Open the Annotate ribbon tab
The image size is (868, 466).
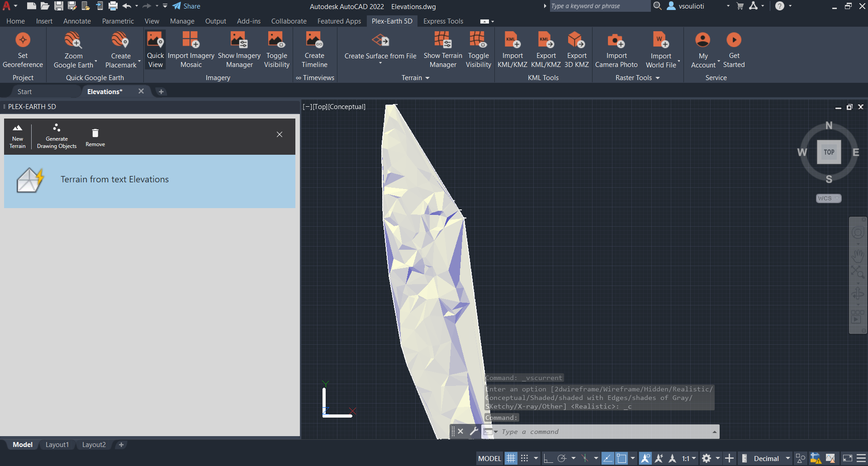tap(77, 21)
